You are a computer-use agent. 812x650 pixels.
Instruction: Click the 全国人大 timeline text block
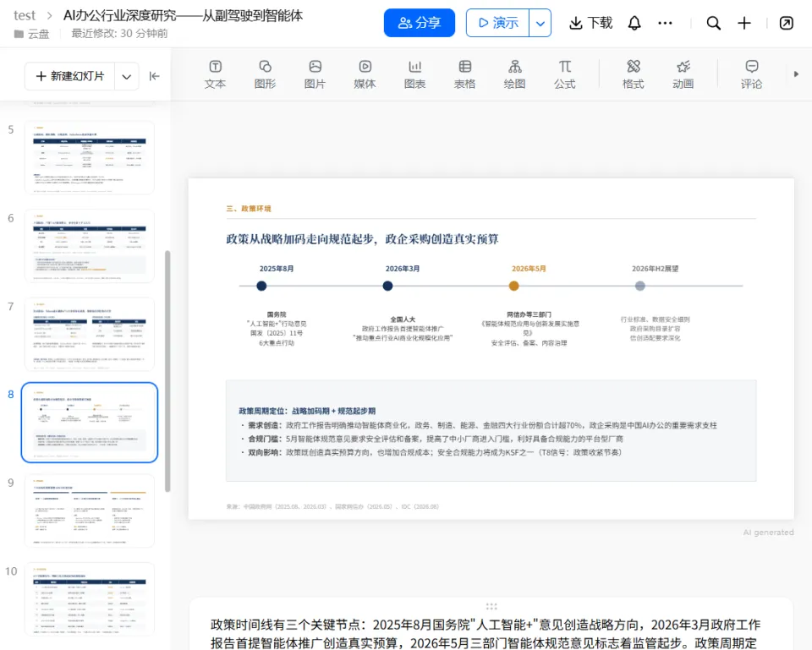(403, 329)
